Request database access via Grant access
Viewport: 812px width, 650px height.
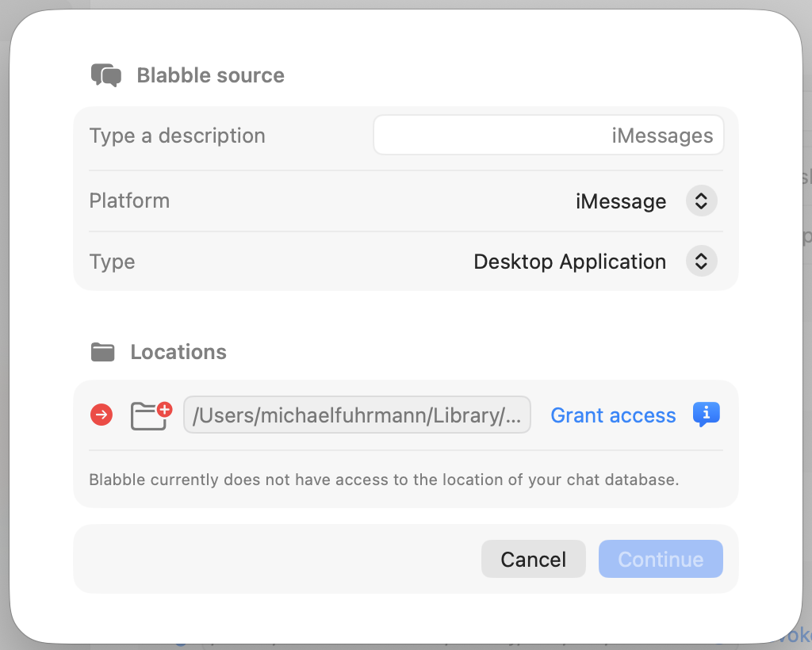point(613,415)
